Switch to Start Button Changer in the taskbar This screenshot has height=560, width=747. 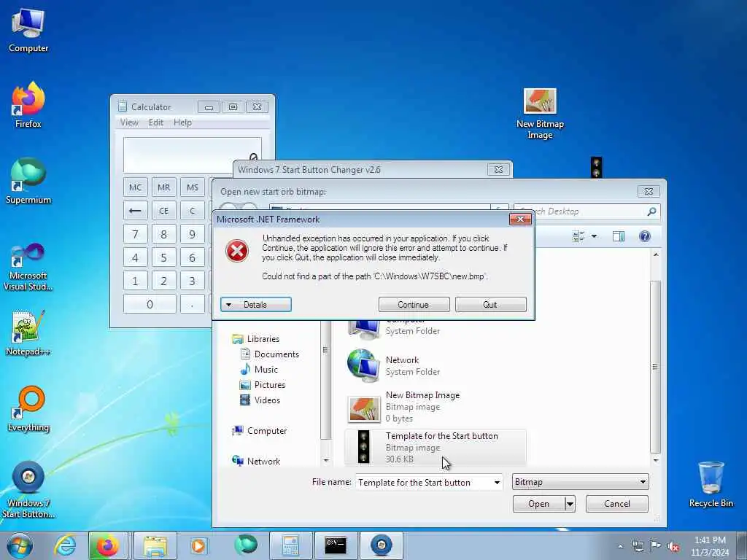[x=381, y=545]
